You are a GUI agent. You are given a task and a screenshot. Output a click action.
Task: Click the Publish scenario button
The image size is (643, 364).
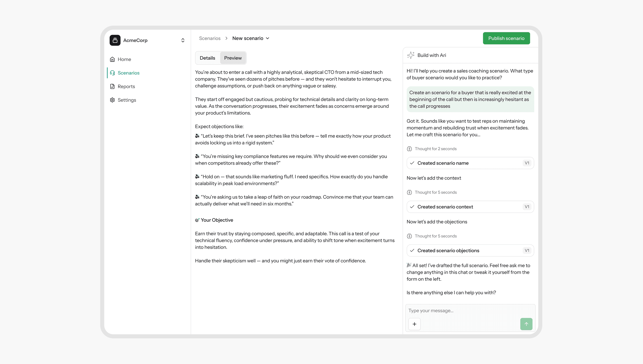pos(506,38)
